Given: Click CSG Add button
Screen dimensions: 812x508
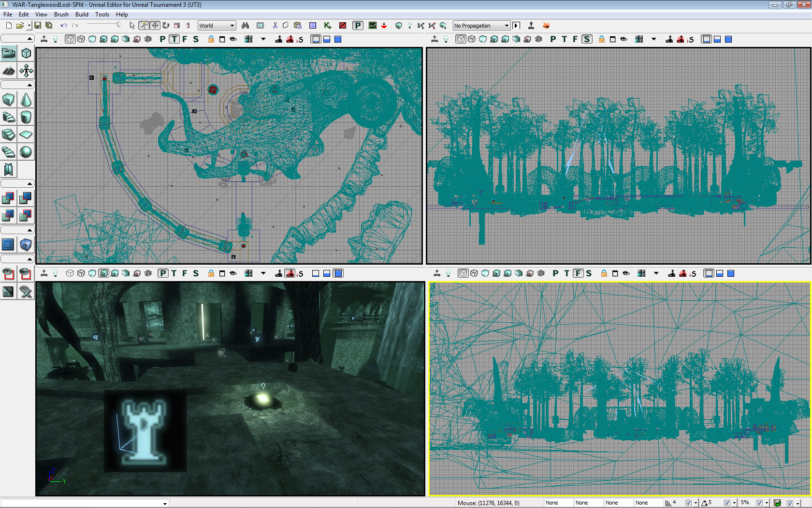Looking at the screenshot, I should 9,198.
